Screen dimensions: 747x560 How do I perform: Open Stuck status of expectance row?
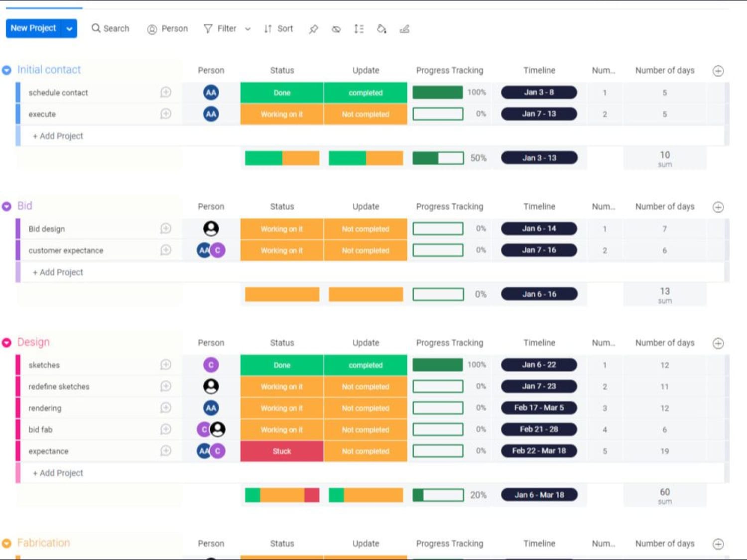282,451
